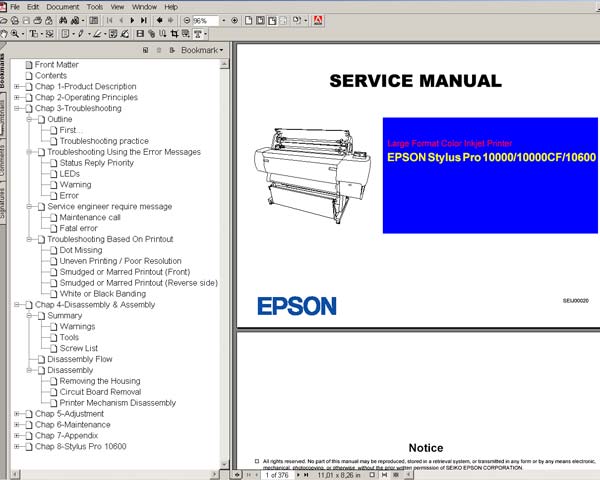The height and width of the screenshot is (480, 600).
Task: Collapse Service engineer require message node
Action: 29,206
